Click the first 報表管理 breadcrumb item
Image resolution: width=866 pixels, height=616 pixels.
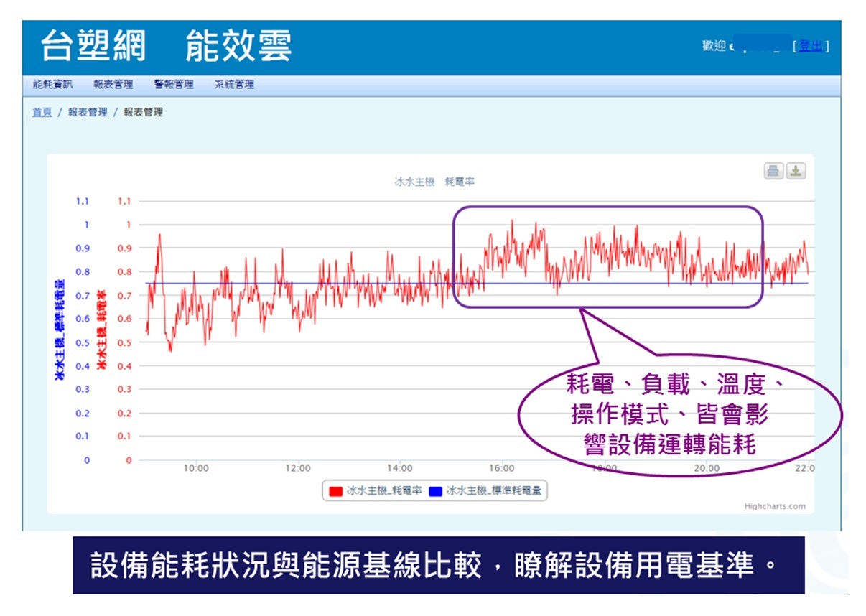pos(88,113)
